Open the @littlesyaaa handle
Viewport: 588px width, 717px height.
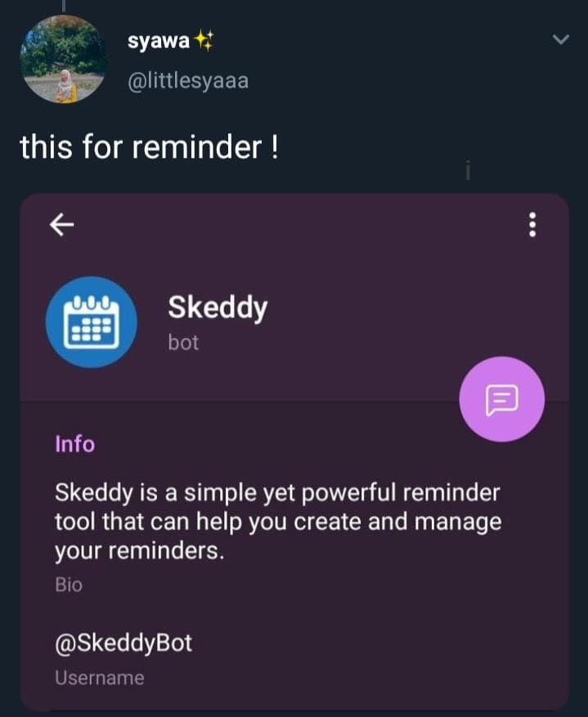tap(187, 81)
